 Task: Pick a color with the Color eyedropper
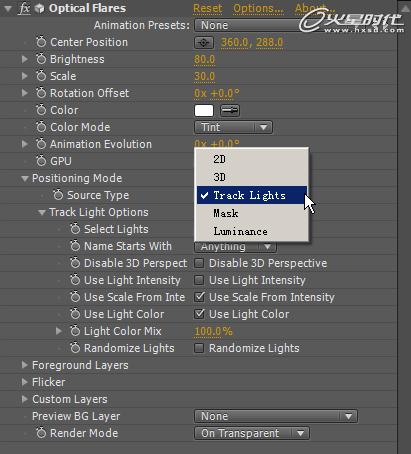point(230,110)
